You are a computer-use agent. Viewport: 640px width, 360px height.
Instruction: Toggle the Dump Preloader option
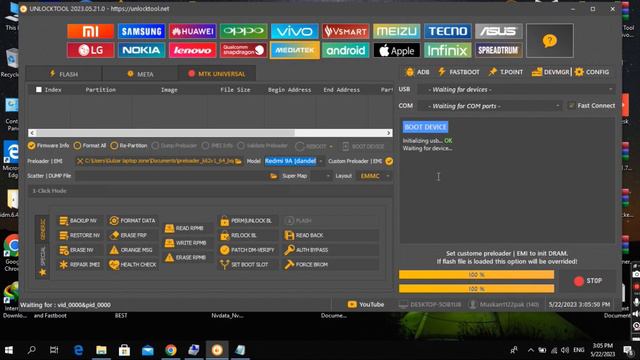click(174, 146)
